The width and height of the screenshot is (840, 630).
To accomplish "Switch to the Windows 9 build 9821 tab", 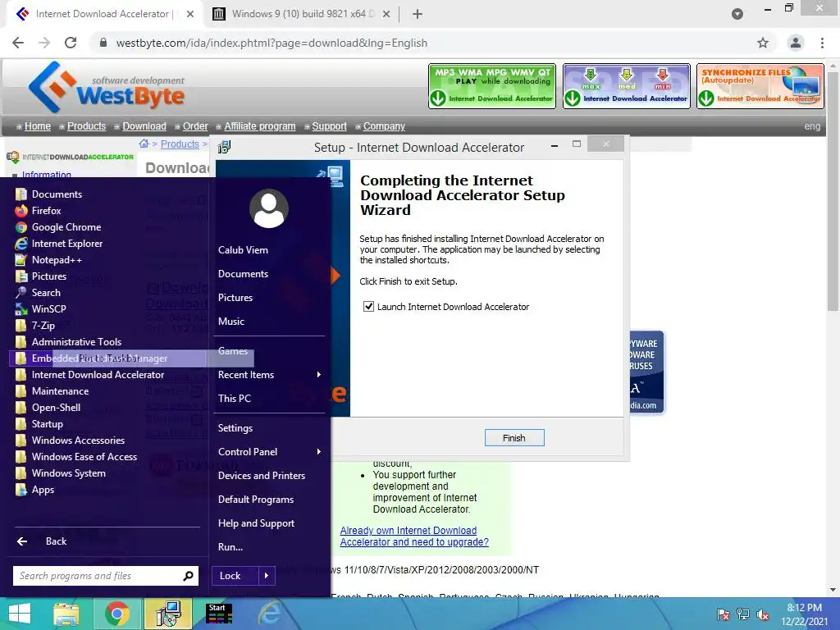I will (x=302, y=14).
